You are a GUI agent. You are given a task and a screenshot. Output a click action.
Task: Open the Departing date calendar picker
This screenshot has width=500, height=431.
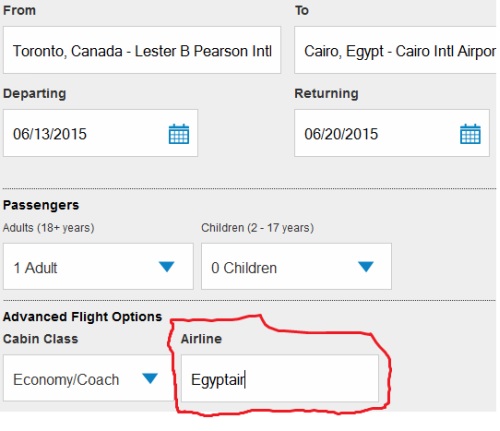[x=179, y=134]
